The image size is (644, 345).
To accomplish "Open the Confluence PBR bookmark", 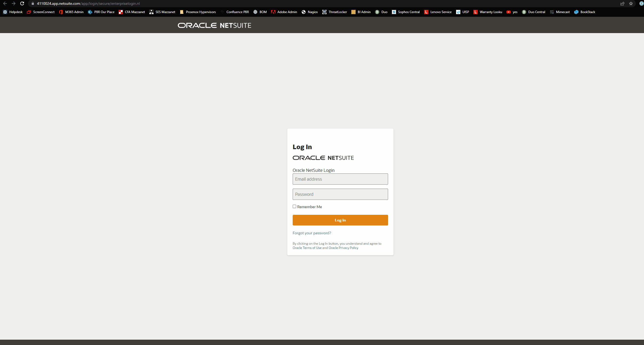I will tap(235, 12).
